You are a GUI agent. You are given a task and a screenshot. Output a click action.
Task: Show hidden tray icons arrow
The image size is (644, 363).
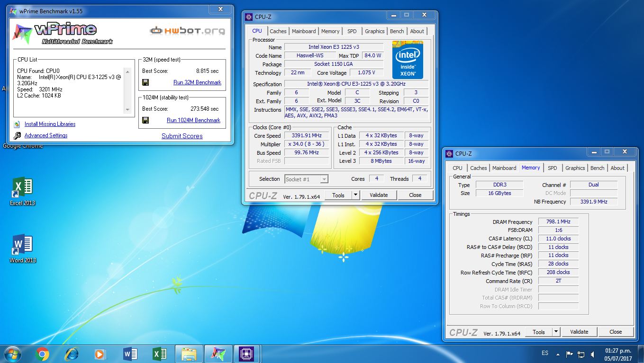558,354
